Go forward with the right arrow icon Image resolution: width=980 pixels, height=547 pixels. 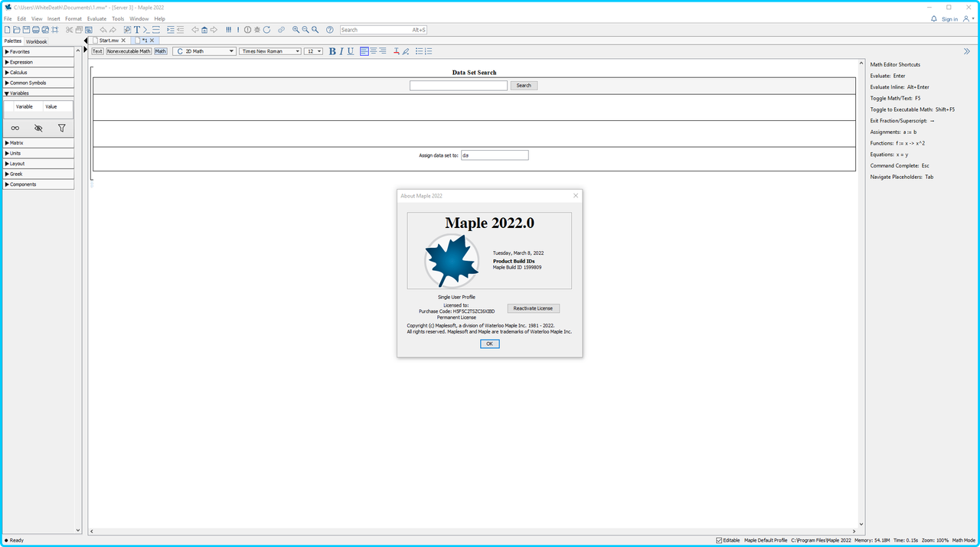tap(214, 30)
